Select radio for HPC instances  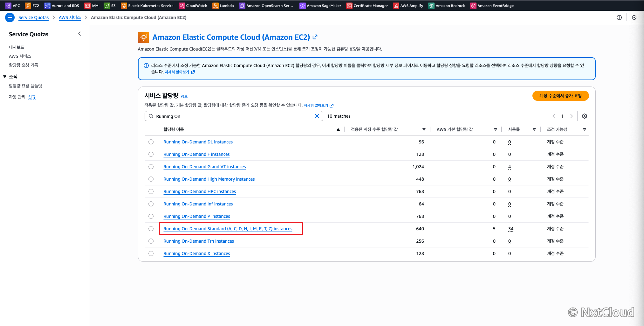pos(151,191)
